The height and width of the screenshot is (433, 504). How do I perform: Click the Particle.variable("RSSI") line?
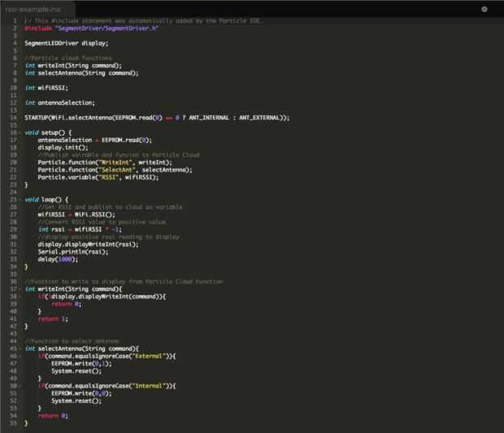coord(98,177)
